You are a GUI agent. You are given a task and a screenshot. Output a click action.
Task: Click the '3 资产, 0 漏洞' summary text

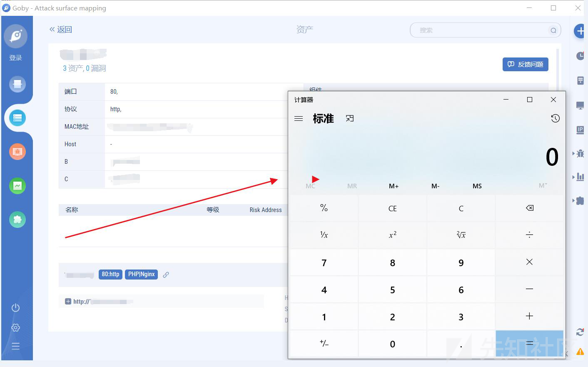tap(85, 68)
